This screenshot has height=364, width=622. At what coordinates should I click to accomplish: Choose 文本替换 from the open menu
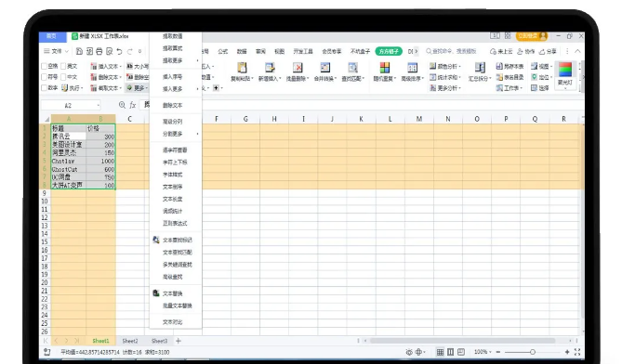point(172,293)
